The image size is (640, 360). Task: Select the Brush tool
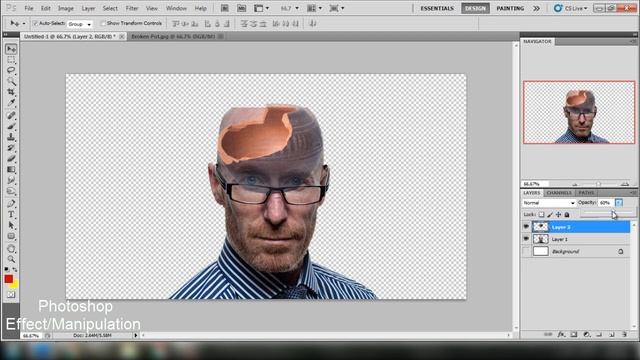[x=11, y=127]
